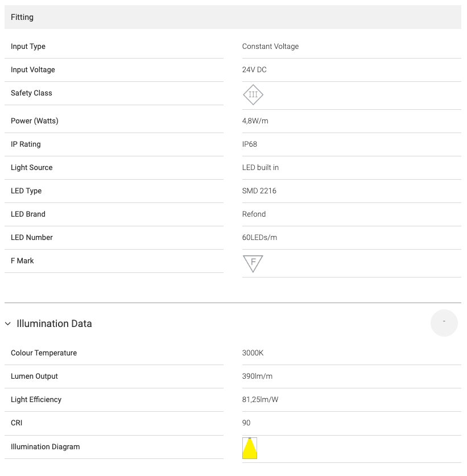Click the 60LEDs/m value

259,237
